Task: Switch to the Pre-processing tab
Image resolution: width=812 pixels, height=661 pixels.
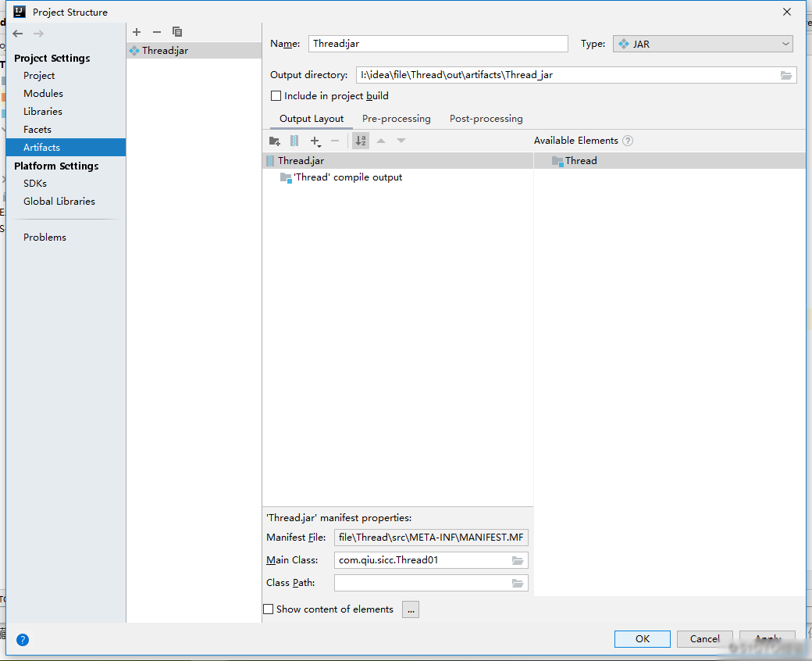Action: pyautogui.click(x=396, y=119)
